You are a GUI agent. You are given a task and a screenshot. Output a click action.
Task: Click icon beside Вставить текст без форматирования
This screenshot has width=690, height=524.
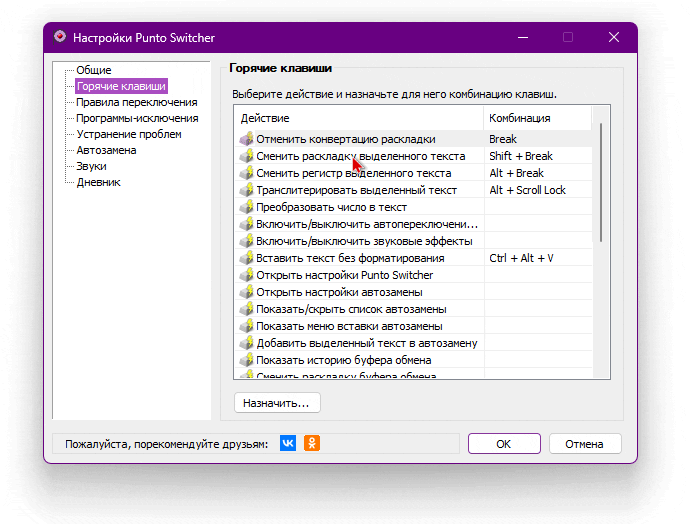pyautogui.click(x=246, y=258)
